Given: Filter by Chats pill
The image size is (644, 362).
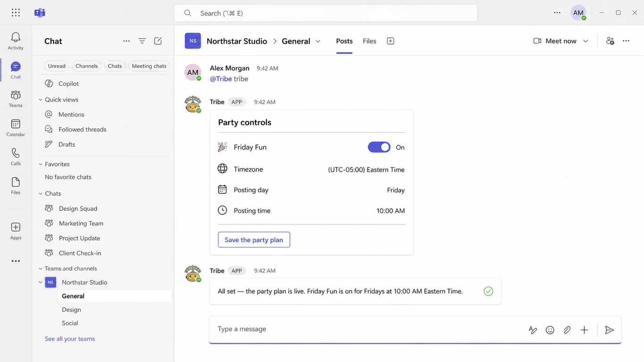Looking at the screenshot, I should [x=115, y=66].
